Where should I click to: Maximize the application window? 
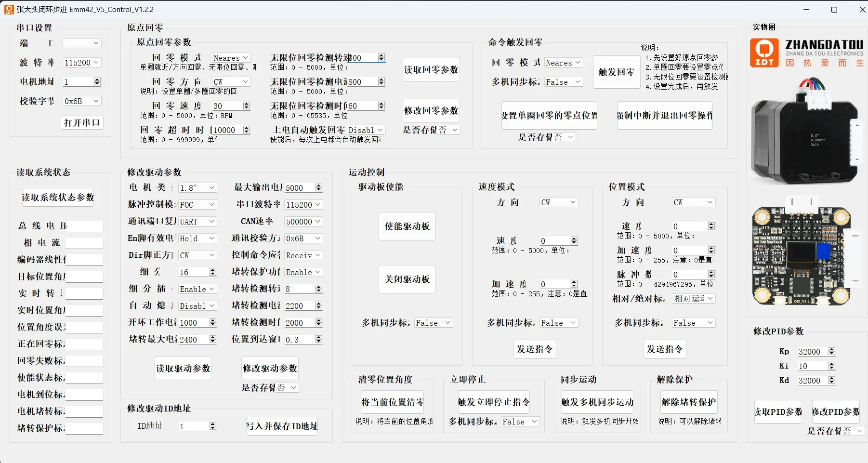(x=834, y=10)
